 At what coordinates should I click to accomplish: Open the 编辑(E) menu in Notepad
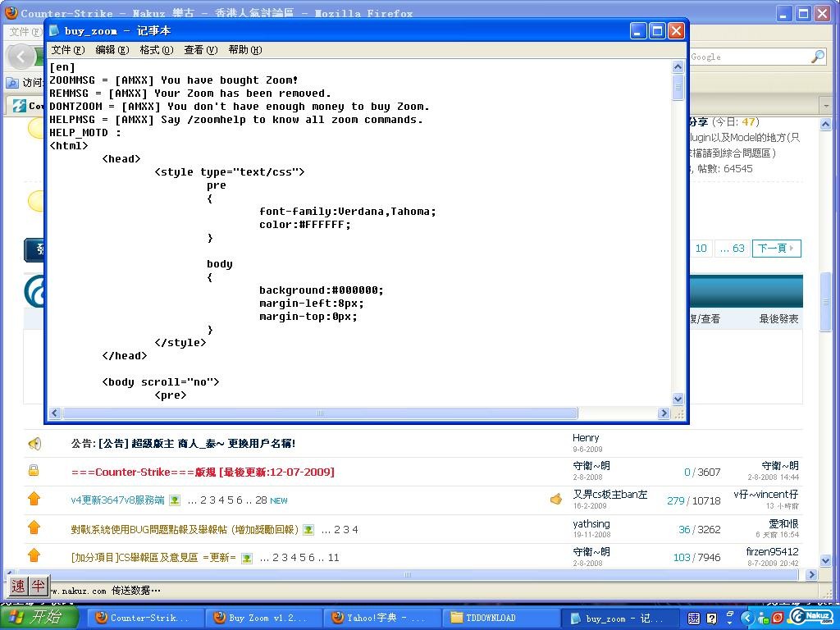click(112, 50)
